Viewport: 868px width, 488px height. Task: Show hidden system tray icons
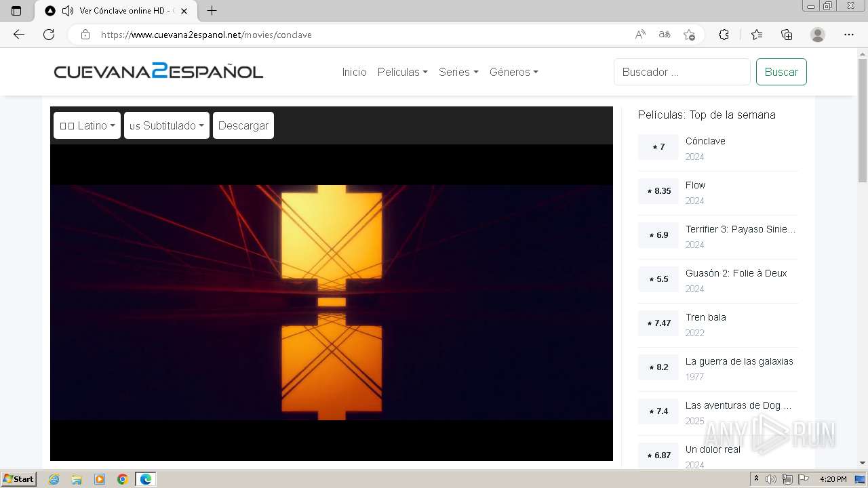pyautogui.click(x=757, y=479)
